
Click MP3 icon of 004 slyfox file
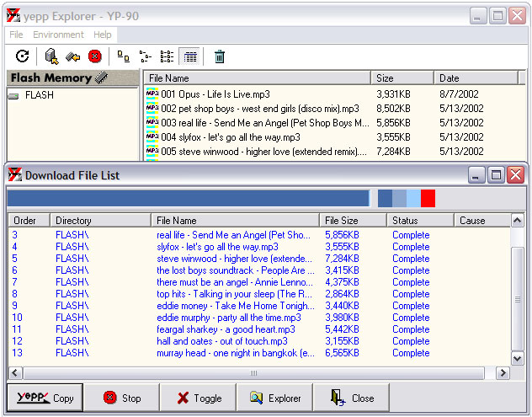152,136
